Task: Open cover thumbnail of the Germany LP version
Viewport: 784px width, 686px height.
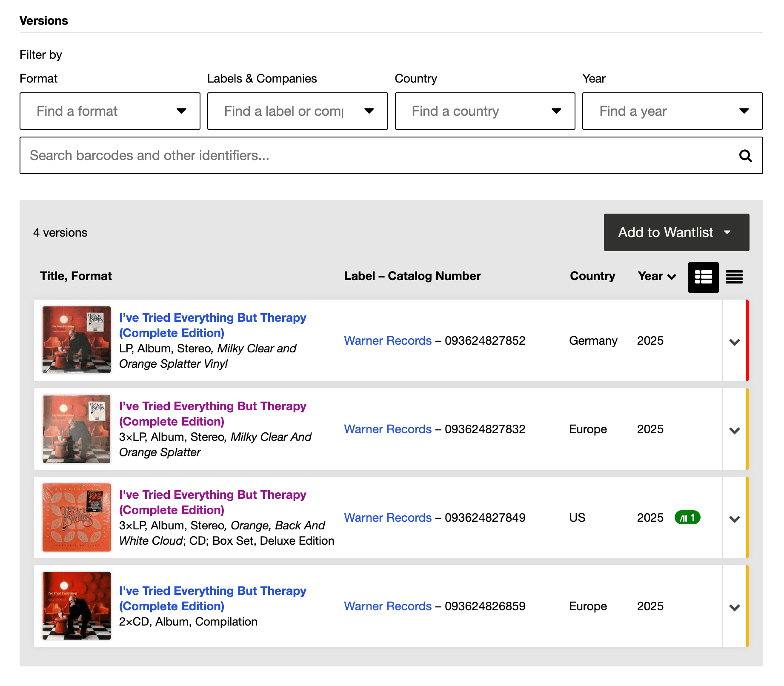Action: click(77, 340)
